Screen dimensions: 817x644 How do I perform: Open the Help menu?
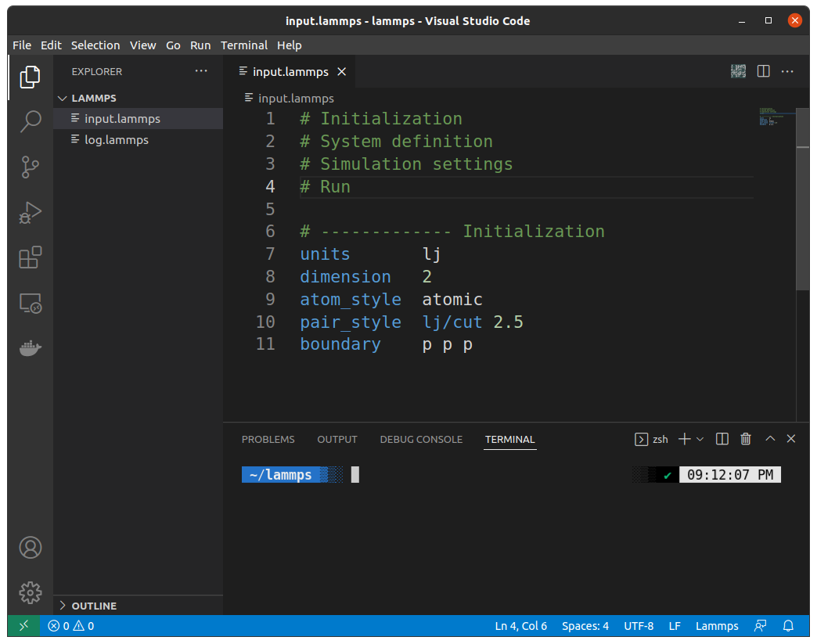(290, 45)
